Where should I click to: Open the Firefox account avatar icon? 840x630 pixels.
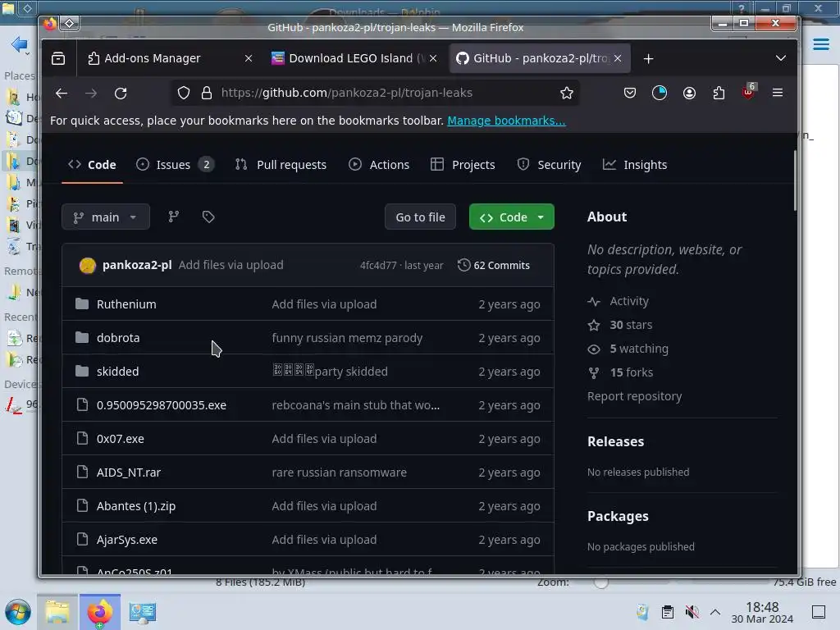tap(689, 94)
